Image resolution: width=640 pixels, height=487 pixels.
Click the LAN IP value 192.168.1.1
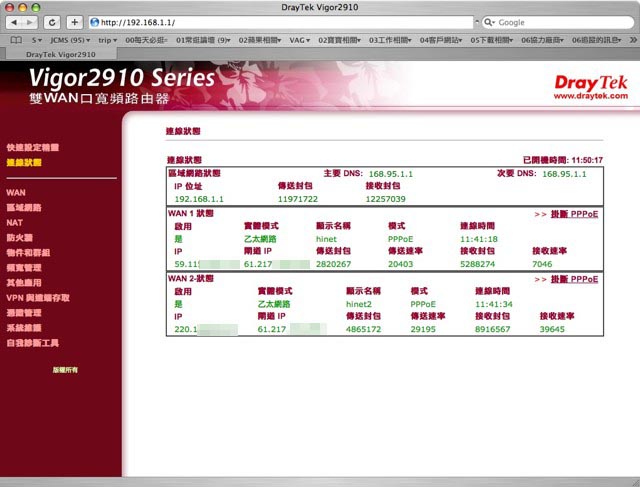click(x=199, y=199)
